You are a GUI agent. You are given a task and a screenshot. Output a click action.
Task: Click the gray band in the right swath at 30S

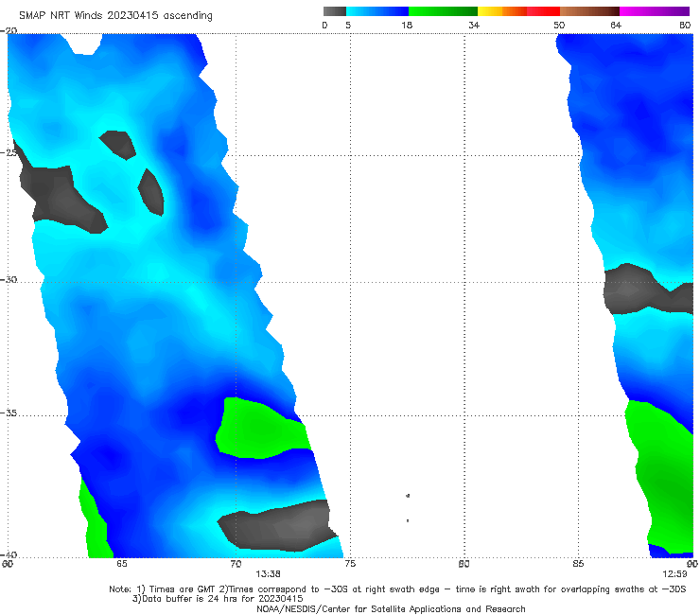[647, 290]
